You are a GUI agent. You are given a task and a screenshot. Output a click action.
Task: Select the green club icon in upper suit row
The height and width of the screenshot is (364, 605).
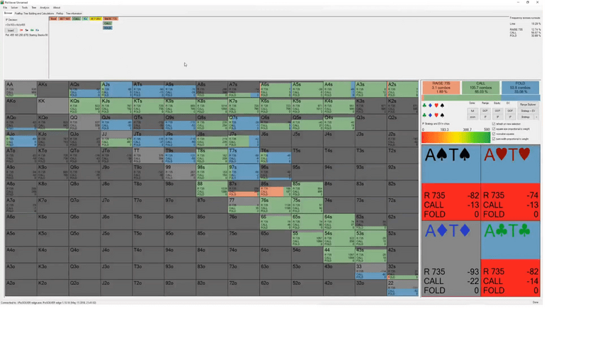click(424, 106)
